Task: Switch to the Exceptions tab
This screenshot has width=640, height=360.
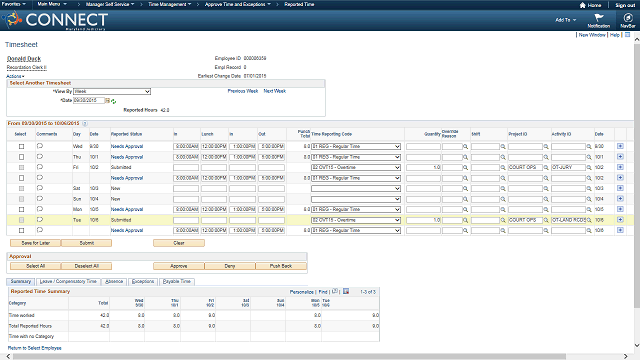Action: tap(143, 282)
